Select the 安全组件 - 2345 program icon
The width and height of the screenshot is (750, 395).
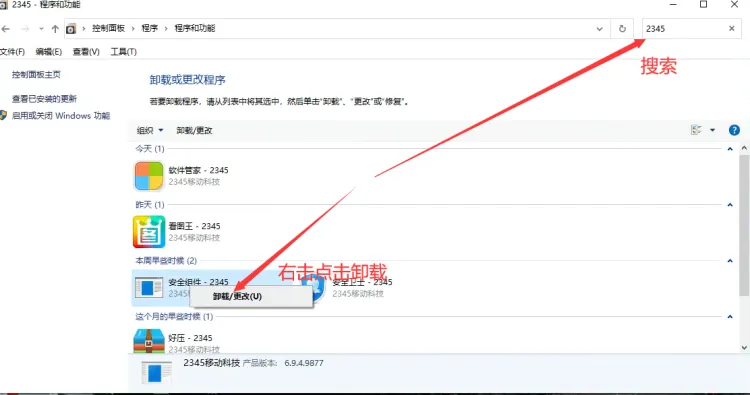[x=149, y=288]
